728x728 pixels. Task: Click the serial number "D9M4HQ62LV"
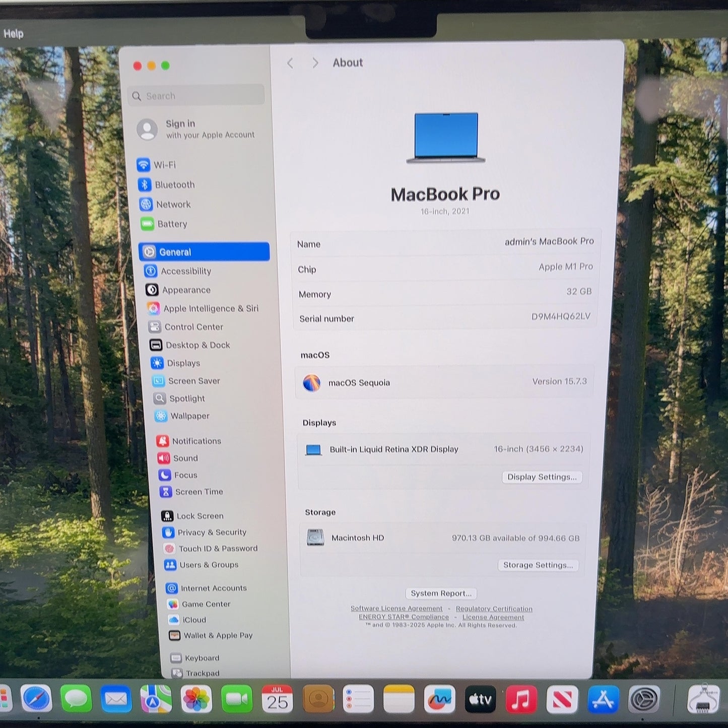tap(561, 316)
